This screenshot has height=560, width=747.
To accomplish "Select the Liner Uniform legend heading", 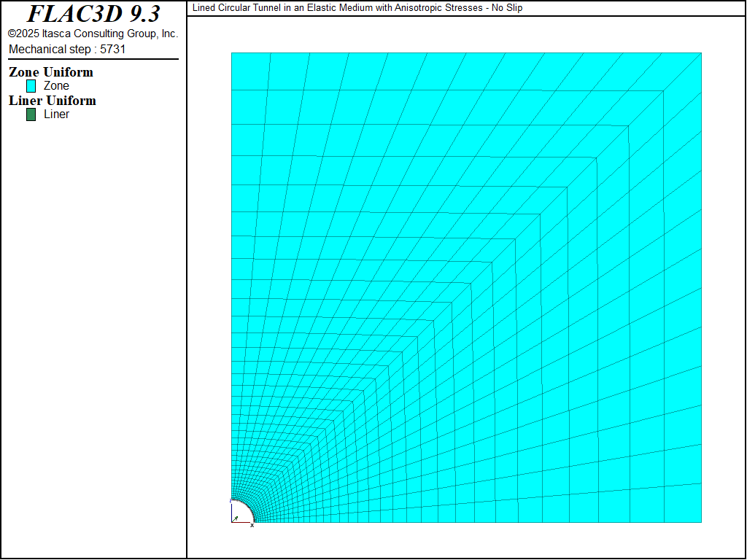I will coord(53,101).
